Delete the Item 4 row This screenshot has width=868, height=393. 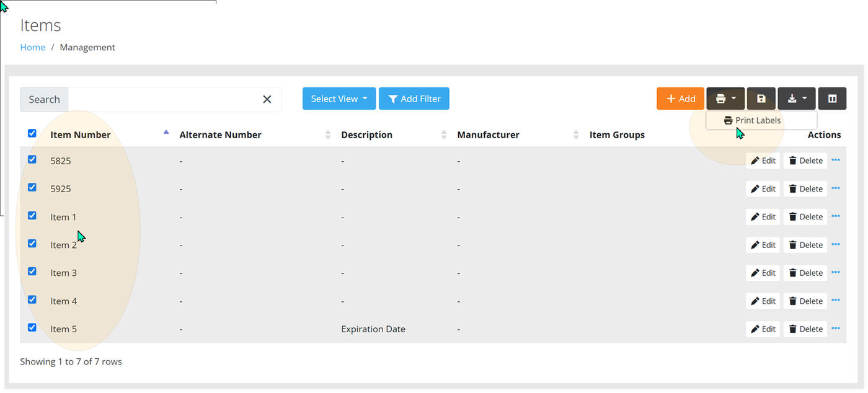click(805, 301)
